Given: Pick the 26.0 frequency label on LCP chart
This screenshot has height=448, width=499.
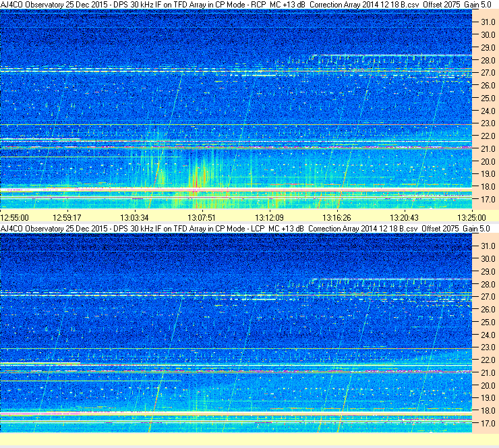Looking at the screenshot, I should pyautogui.click(x=488, y=310).
